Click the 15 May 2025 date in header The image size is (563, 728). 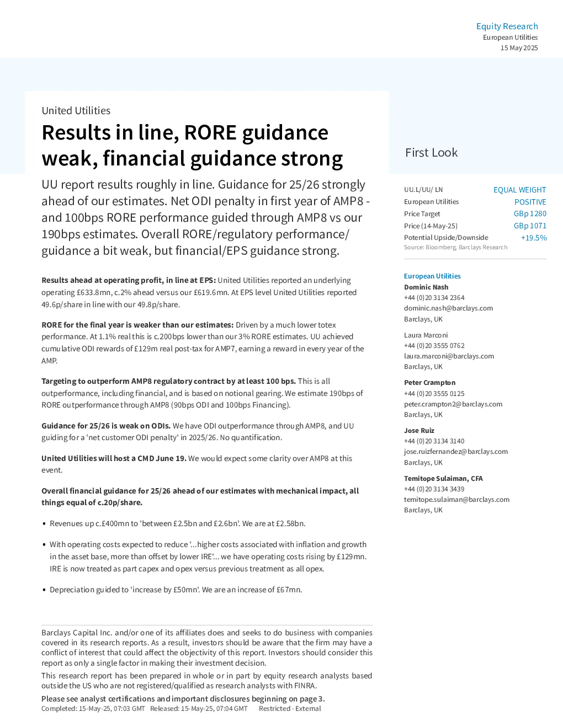click(x=519, y=48)
